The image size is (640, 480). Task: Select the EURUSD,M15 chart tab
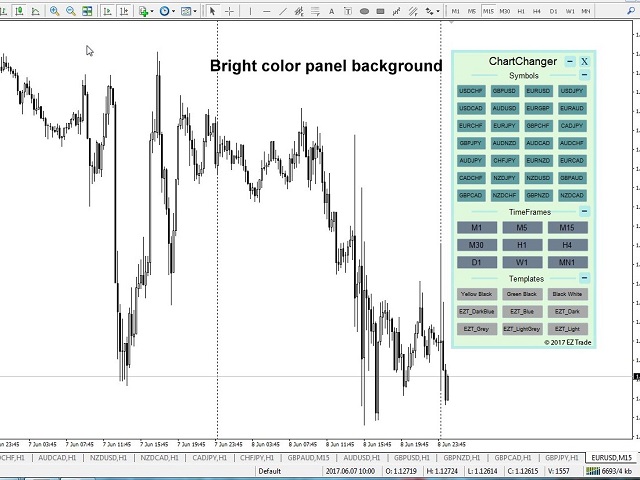point(611,458)
